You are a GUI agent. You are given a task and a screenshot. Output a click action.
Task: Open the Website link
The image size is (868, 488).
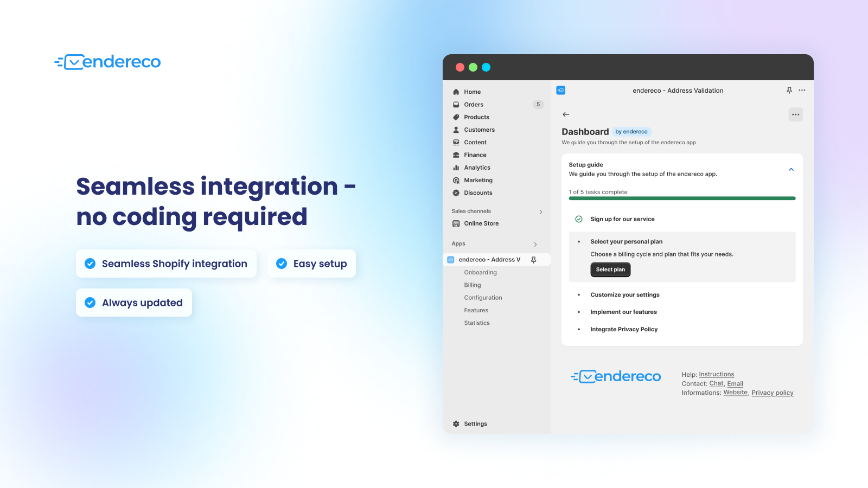pyautogui.click(x=735, y=393)
